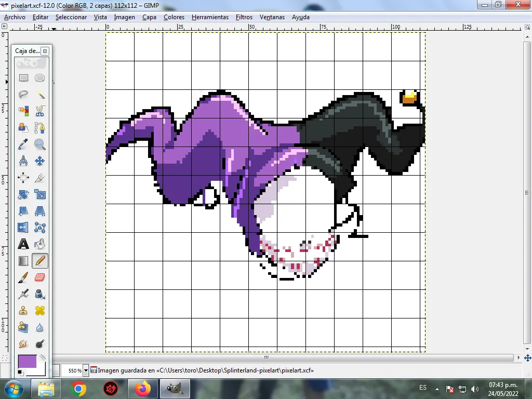Select the Scale tool
Image resolution: width=532 pixels, height=399 pixels.
(39, 194)
